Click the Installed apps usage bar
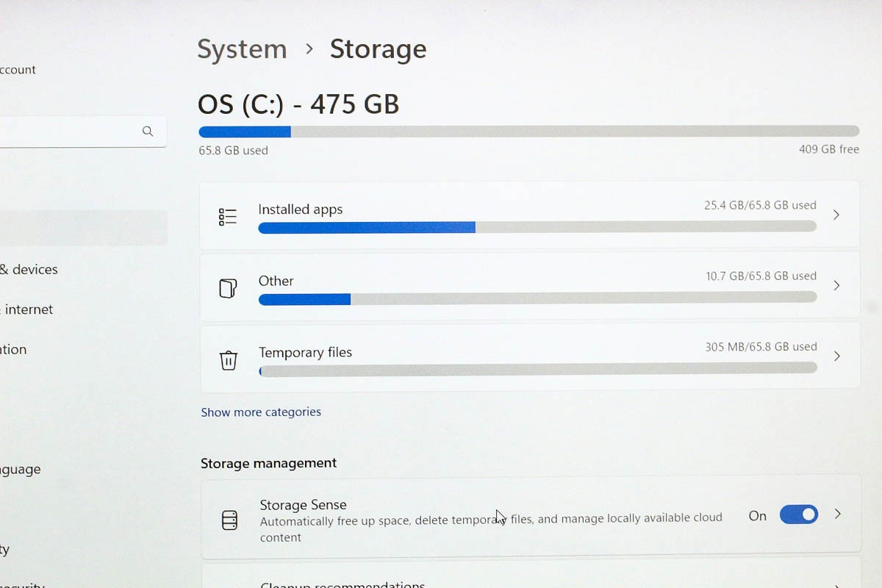 [537, 227]
